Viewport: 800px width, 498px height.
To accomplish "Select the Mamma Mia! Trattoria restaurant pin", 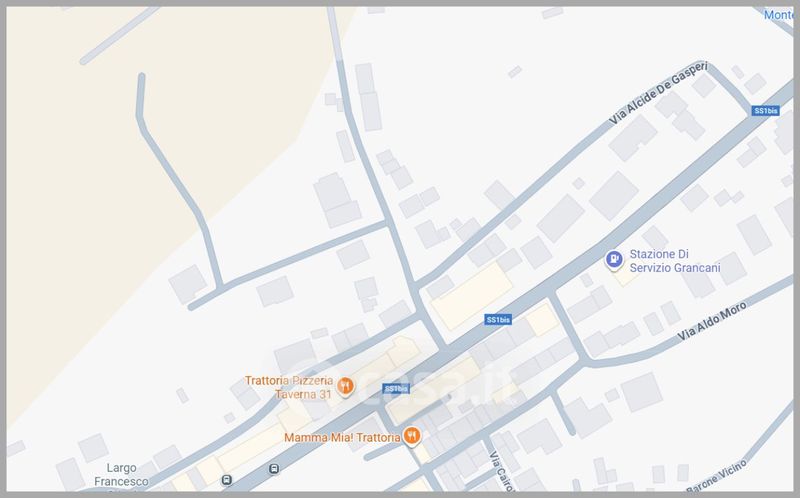I will (411, 436).
